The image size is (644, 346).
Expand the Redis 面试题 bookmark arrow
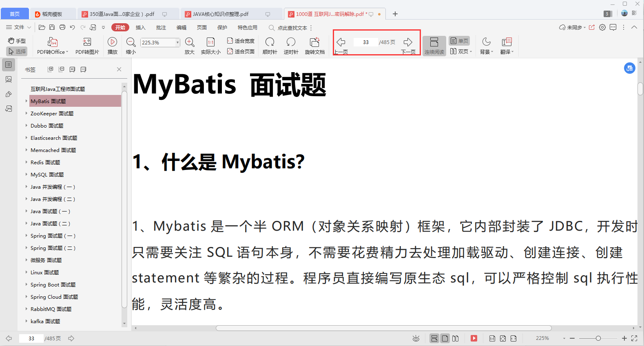pos(27,162)
